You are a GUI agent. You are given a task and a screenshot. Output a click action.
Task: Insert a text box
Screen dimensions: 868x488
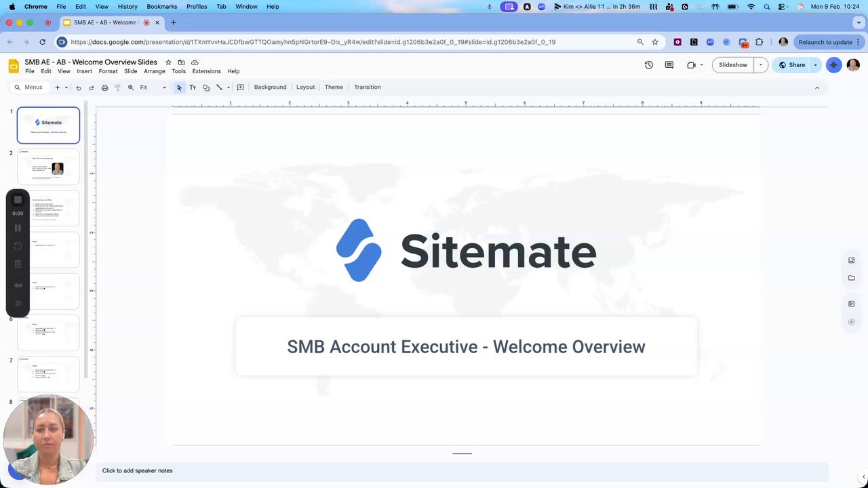(193, 87)
